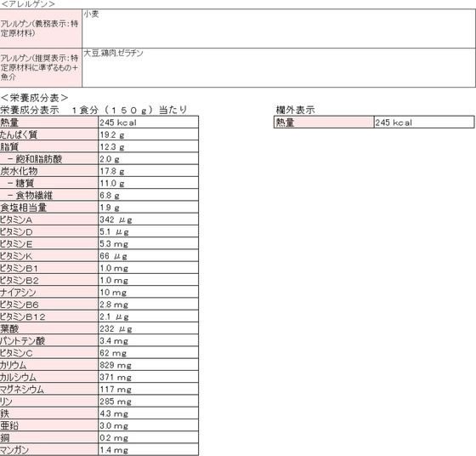Click the ビタミンA 342 μg value
The image size is (476, 456).
click(x=149, y=219)
